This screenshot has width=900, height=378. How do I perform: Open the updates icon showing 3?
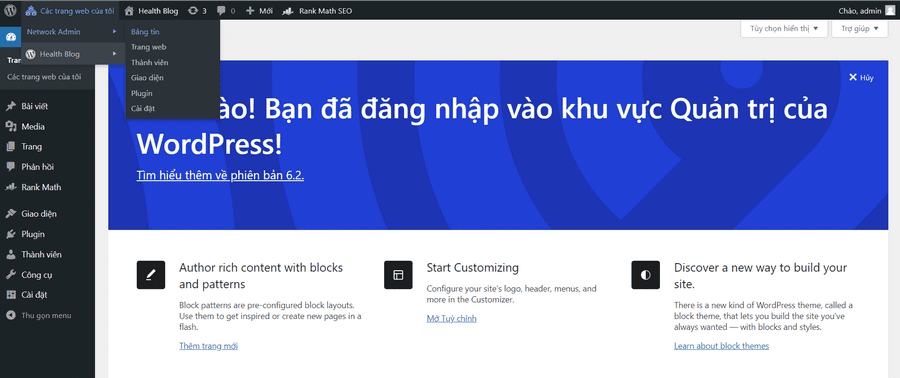point(193,10)
